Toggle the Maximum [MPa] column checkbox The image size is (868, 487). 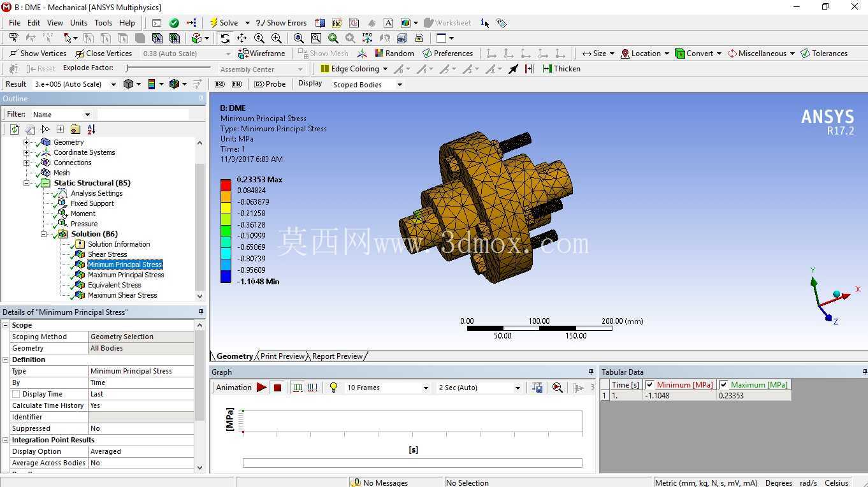coord(724,385)
